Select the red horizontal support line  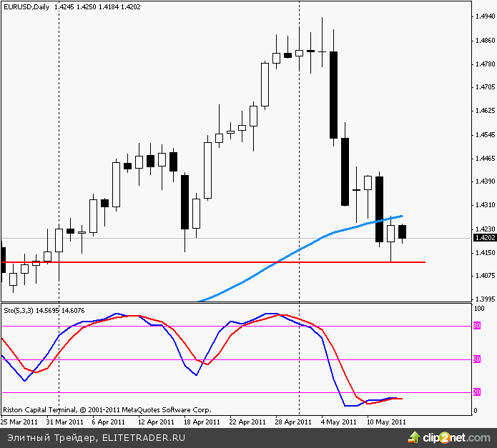coord(215,262)
